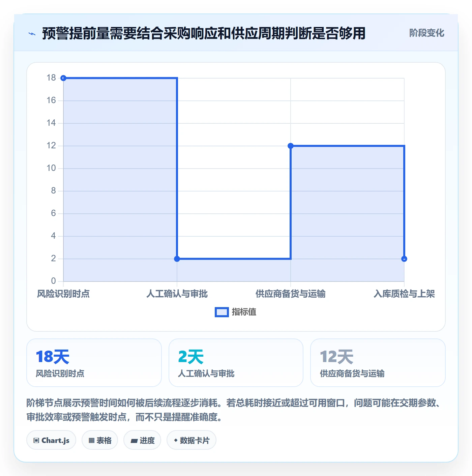Click the data point at 风险识别时点 (18)

click(63, 78)
